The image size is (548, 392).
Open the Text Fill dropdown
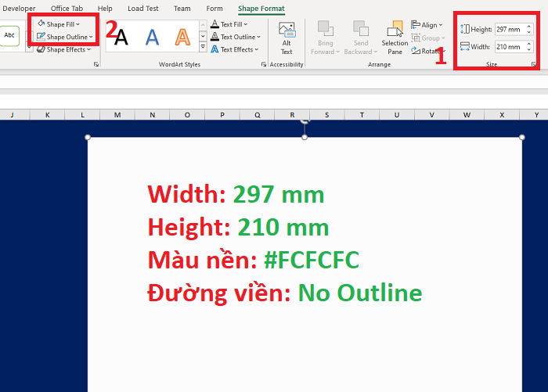[229, 24]
